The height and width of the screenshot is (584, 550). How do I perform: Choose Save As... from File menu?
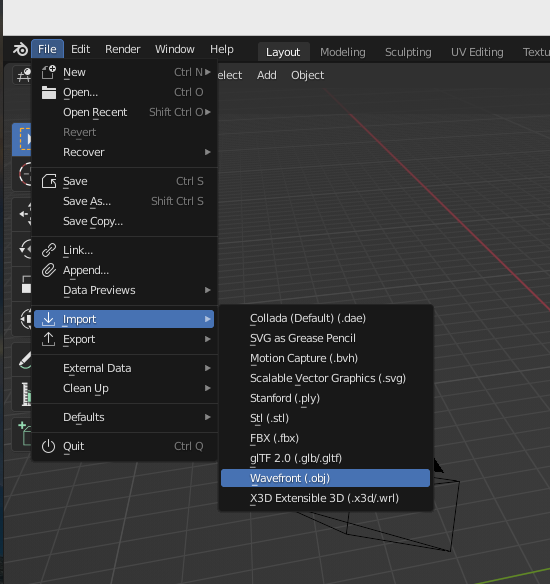pos(124,201)
